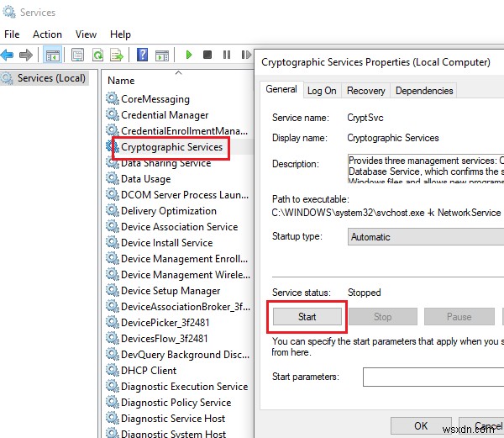Open the Properties toolbar icon
The width and height of the screenshot is (504, 438).
click(77, 55)
